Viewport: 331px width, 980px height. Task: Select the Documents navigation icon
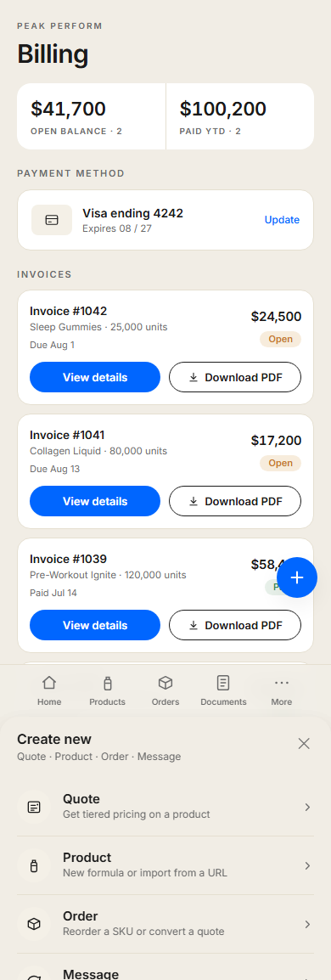[x=223, y=683]
